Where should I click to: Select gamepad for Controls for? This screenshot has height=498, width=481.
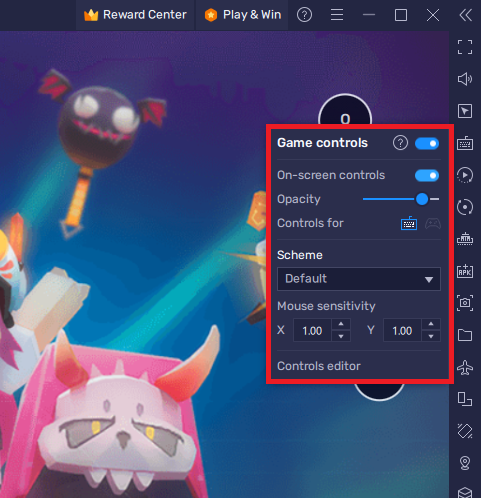(x=433, y=223)
